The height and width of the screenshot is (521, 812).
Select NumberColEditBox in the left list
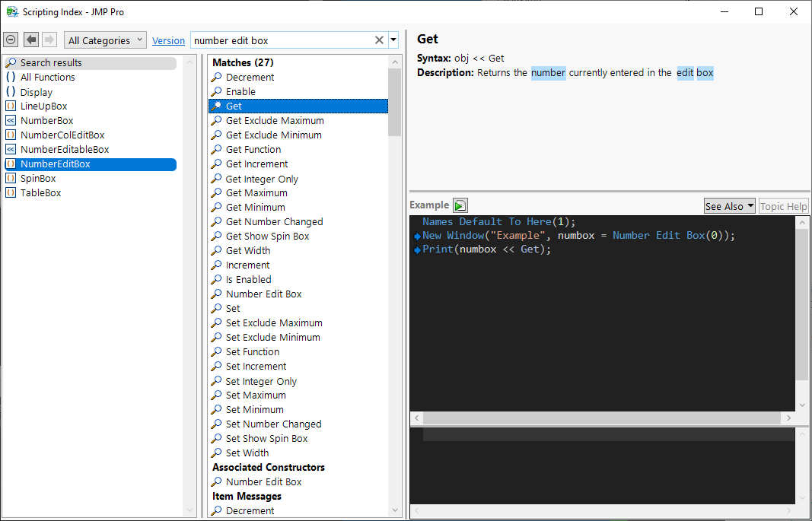[x=62, y=135]
